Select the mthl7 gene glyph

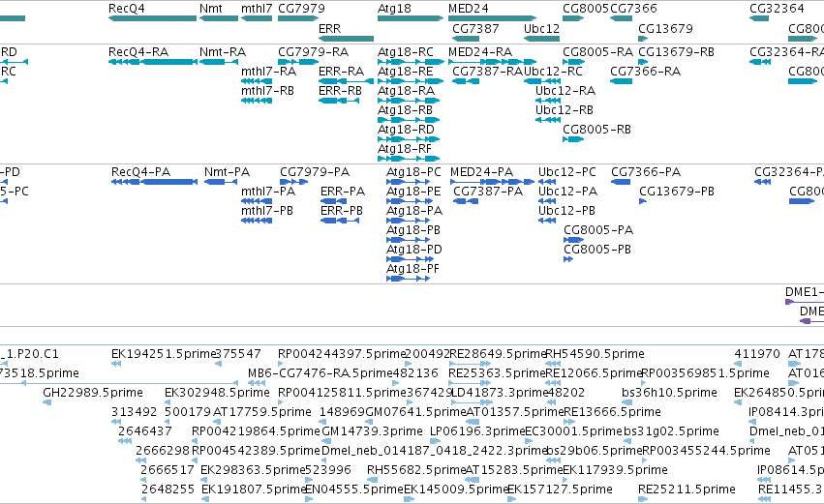coord(257,18)
